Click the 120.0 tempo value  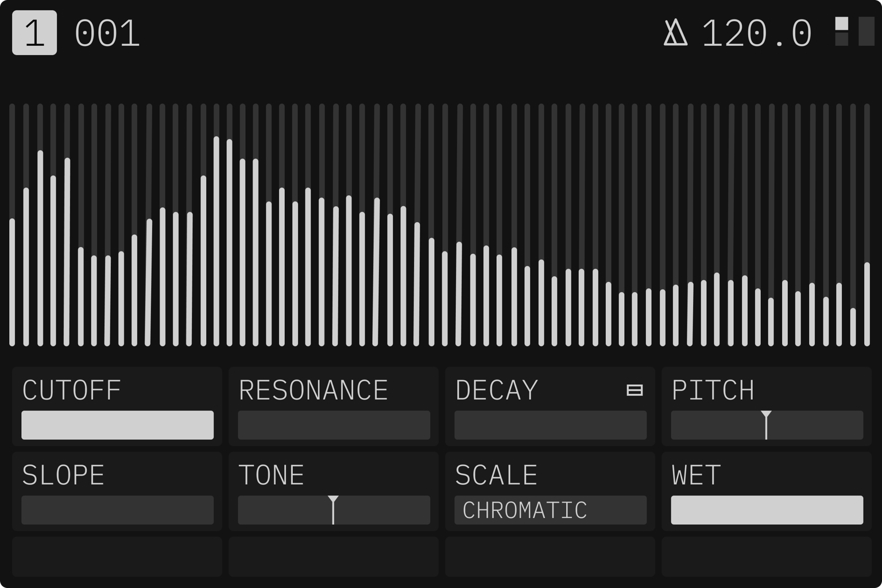pyautogui.click(x=756, y=33)
